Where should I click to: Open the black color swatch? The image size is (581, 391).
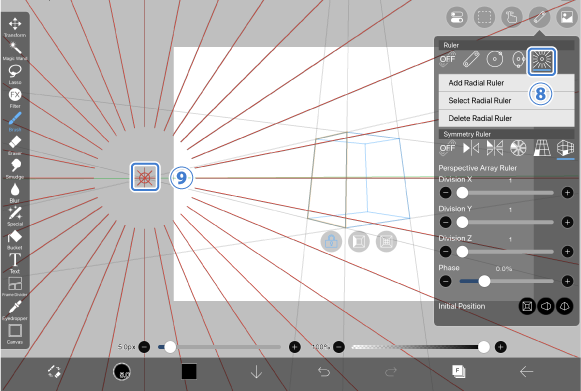(x=189, y=371)
